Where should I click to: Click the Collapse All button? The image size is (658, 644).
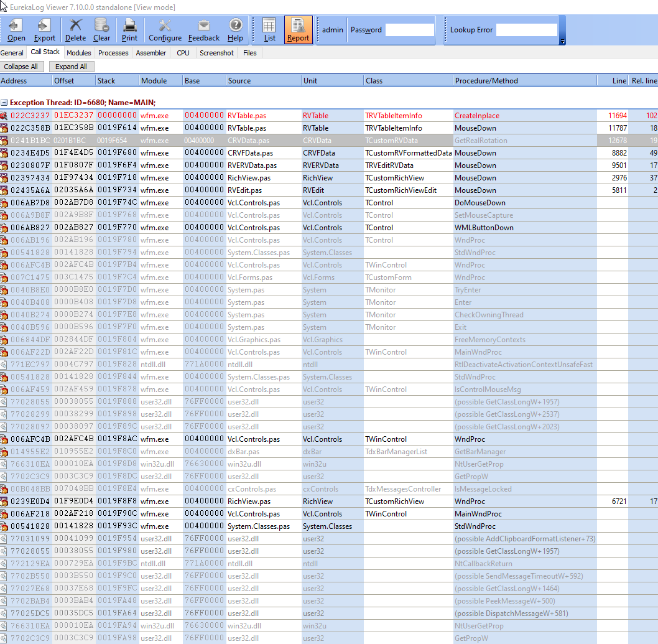pyautogui.click(x=21, y=67)
